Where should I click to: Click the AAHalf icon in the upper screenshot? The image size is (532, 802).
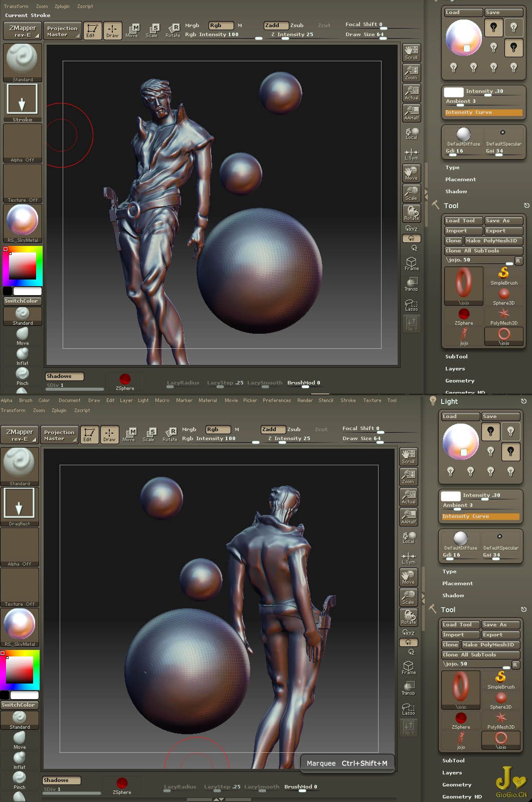click(411, 112)
